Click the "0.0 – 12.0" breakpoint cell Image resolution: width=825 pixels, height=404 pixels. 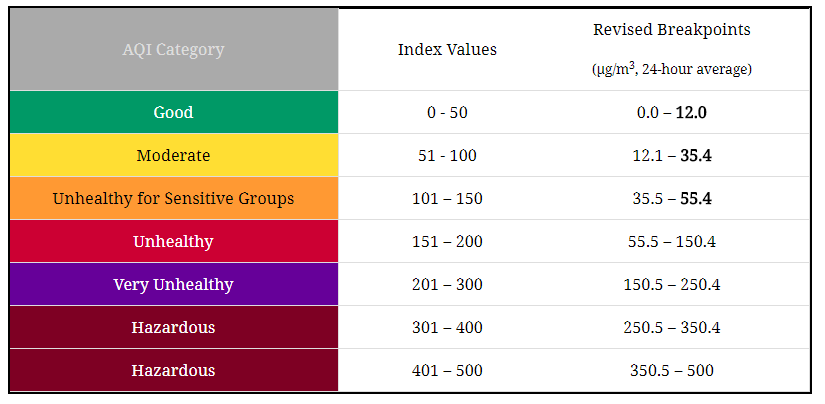671,113
